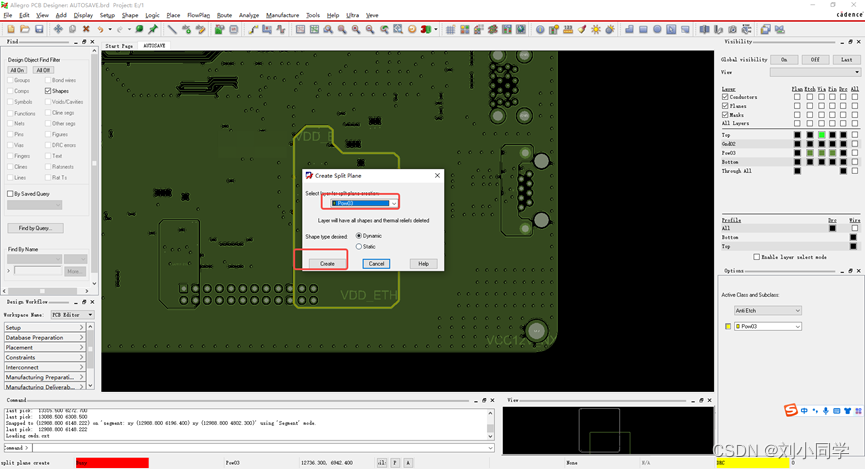The width and height of the screenshot is (865, 469).
Task: Open the Pow03 subclass dropdown in Options
Action: 767,327
